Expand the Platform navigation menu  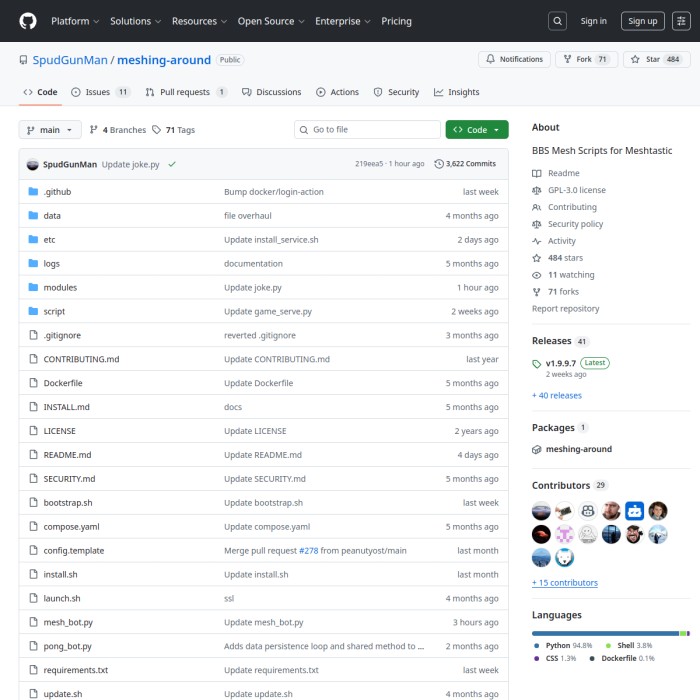click(74, 21)
